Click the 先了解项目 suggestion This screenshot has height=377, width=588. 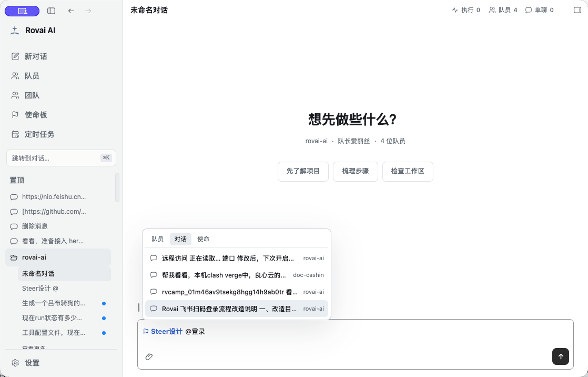point(303,171)
